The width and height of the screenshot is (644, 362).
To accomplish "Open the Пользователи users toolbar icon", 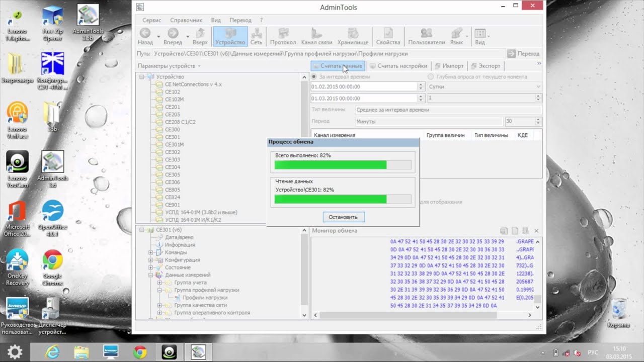I will (427, 36).
